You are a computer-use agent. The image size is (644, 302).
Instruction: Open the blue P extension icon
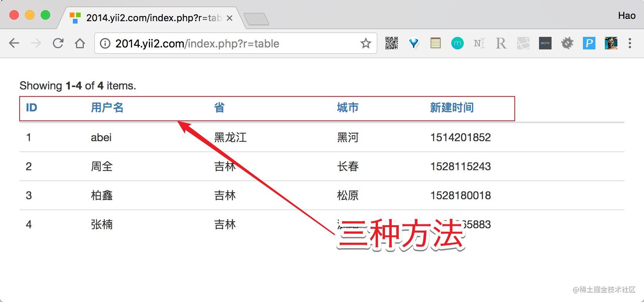[589, 43]
